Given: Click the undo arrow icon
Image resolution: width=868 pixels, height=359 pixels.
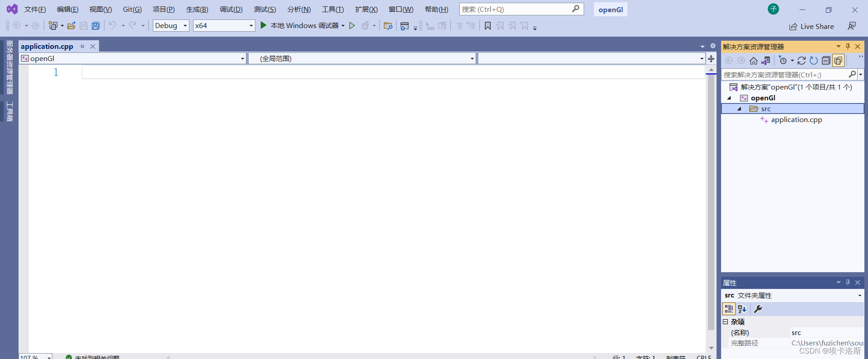Looking at the screenshot, I should pyautogui.click(x=113, y=25).
